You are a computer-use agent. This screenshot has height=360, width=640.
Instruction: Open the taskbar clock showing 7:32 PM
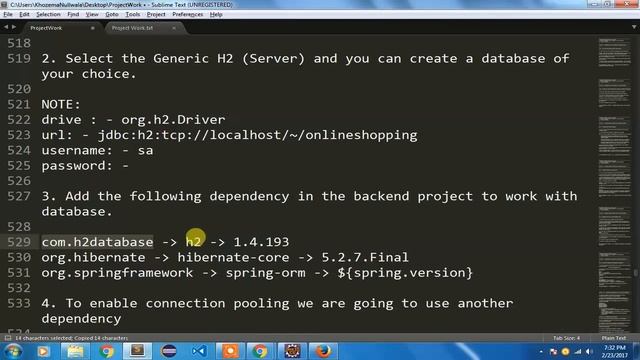tap(614, 351)
